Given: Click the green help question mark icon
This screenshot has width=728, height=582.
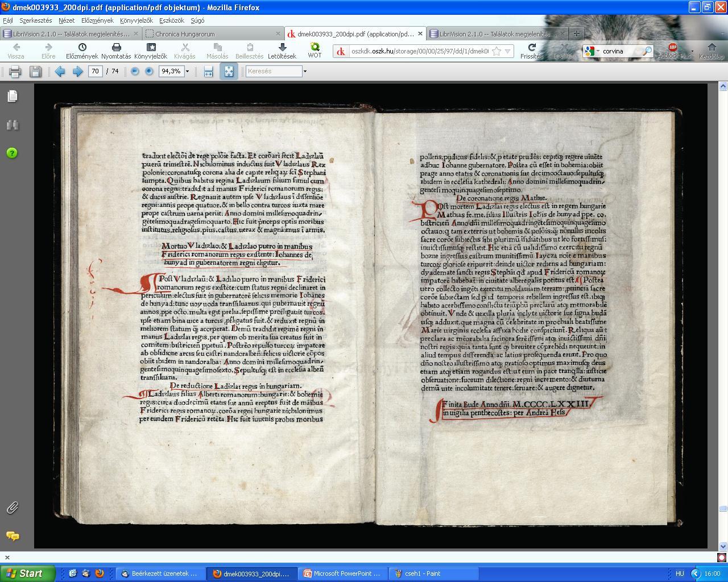Looking at the screenshot, I should 12,153.
